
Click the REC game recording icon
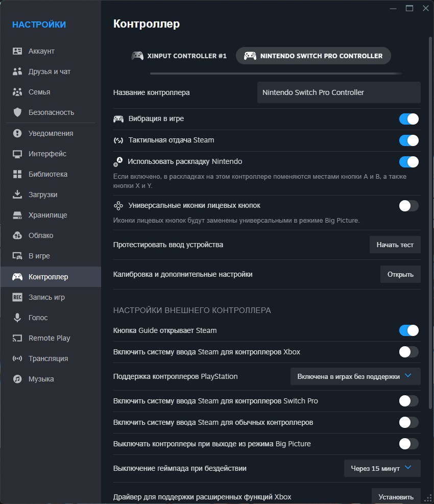[17, 297]
